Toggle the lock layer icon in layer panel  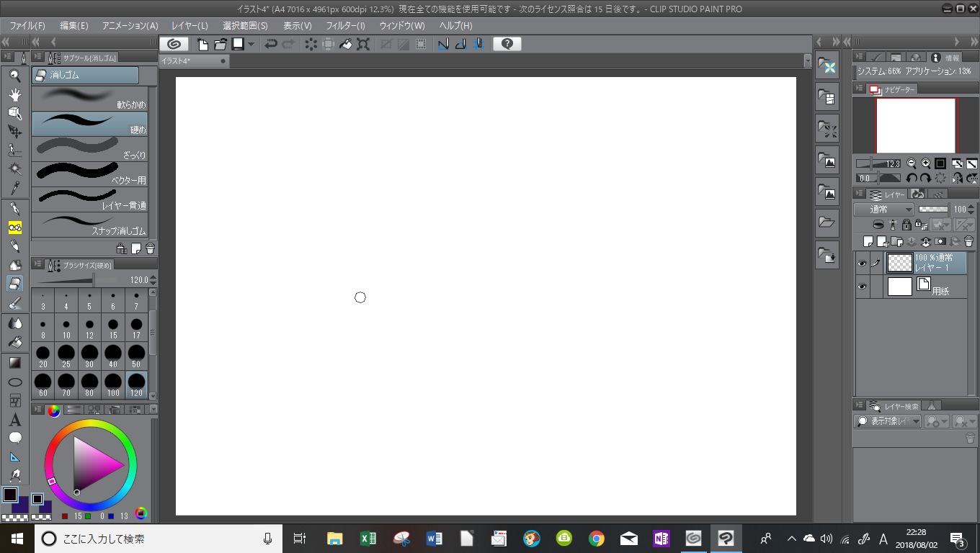point(906,225)
